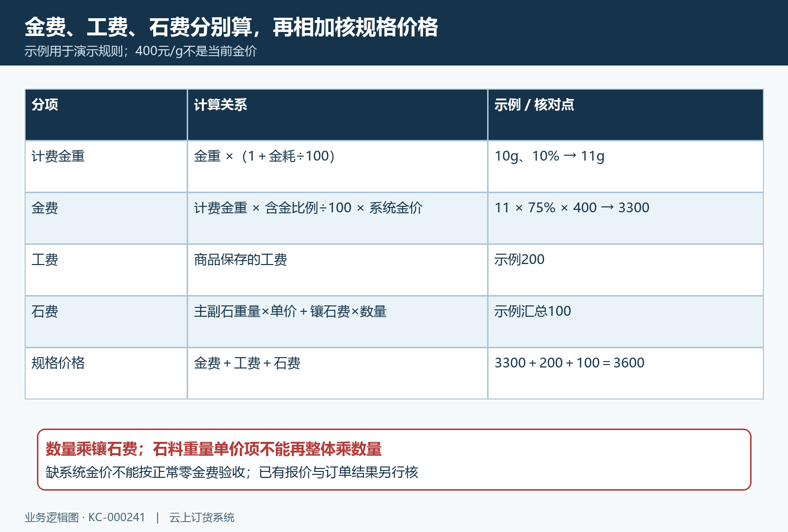
Task: Select the title 金费、工费、石费分别算,再相加核规格价格
Action: [231, 27]
